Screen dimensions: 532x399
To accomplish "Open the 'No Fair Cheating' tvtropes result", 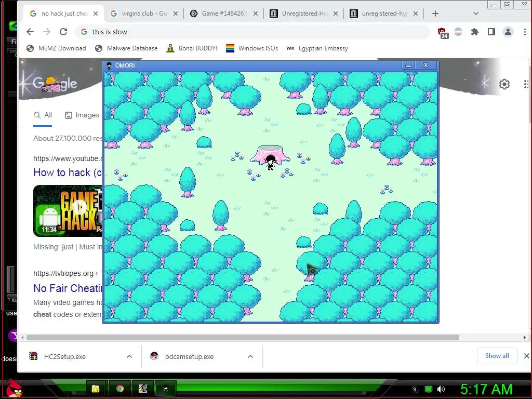I will click(x=68, y=288).
